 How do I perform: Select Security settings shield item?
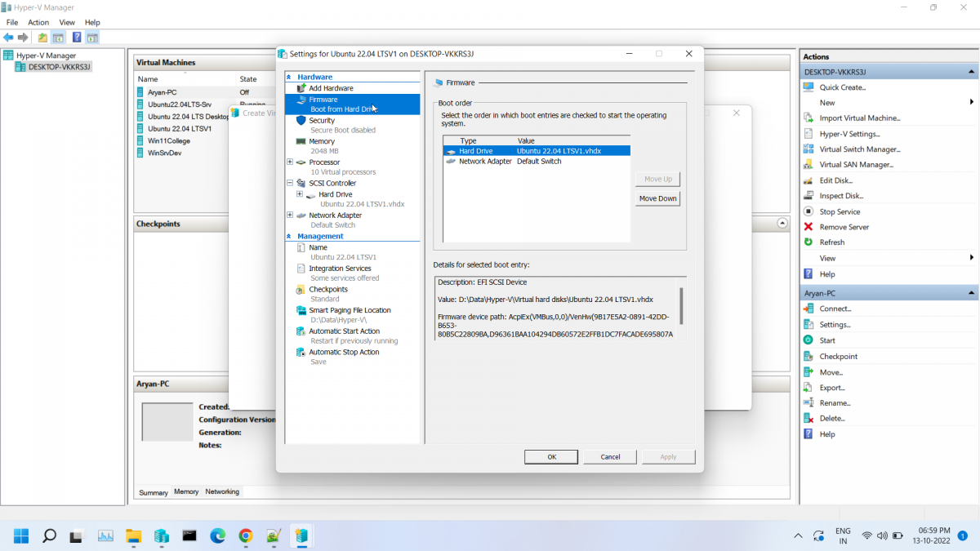pos(322,120)
